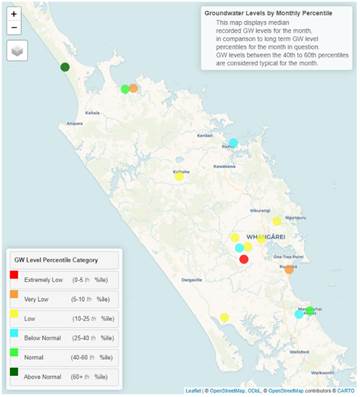Click the cyan Below Normal legend swatch

click(14, 333)
